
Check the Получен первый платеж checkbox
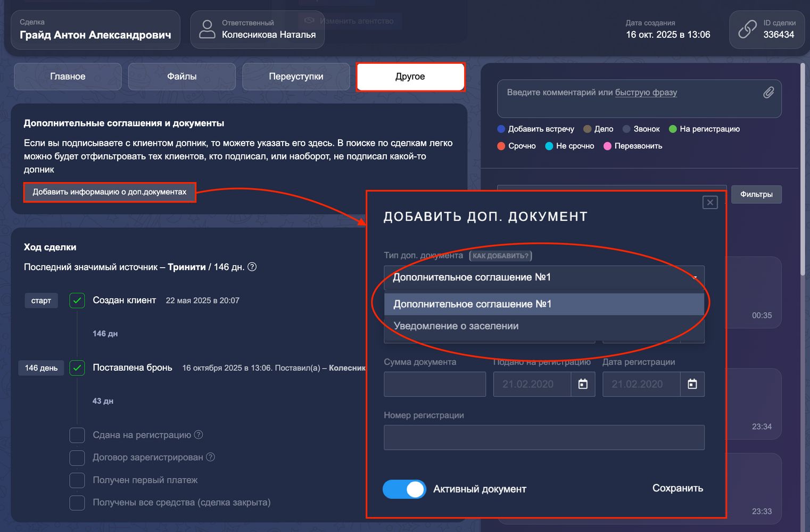point(77,480)
